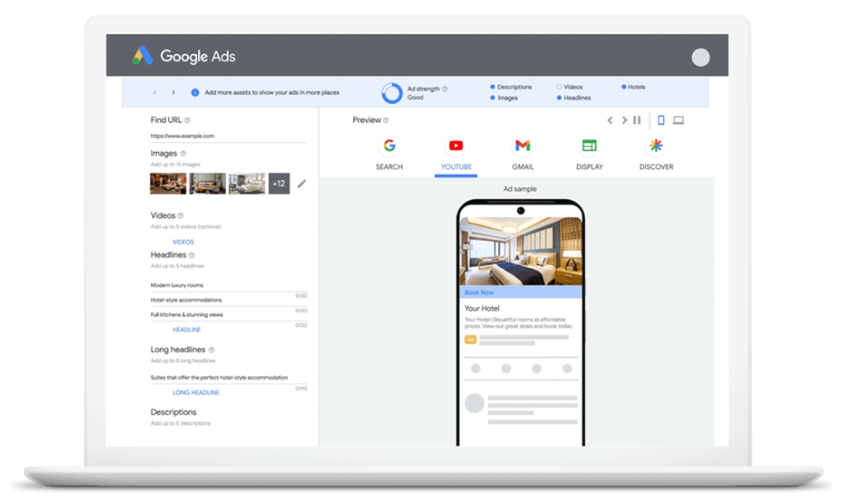Show the next ad preview

coord(624,120)
